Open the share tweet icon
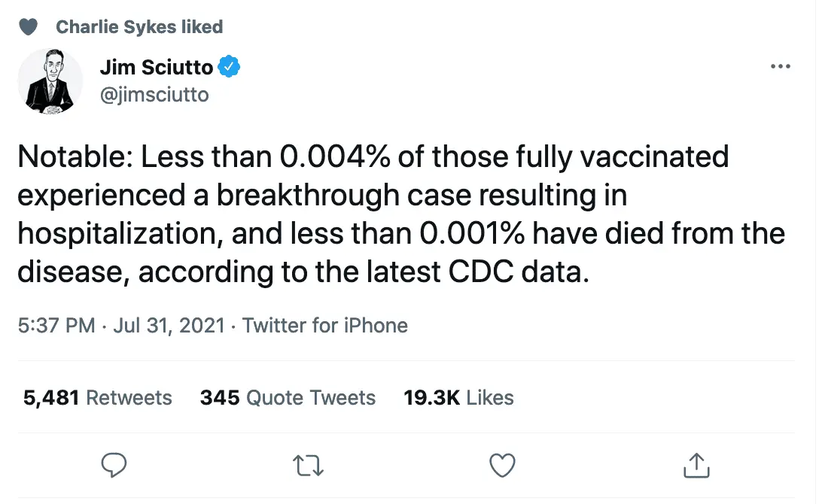This screenshot has width=822, height=504. coord(696,466)
